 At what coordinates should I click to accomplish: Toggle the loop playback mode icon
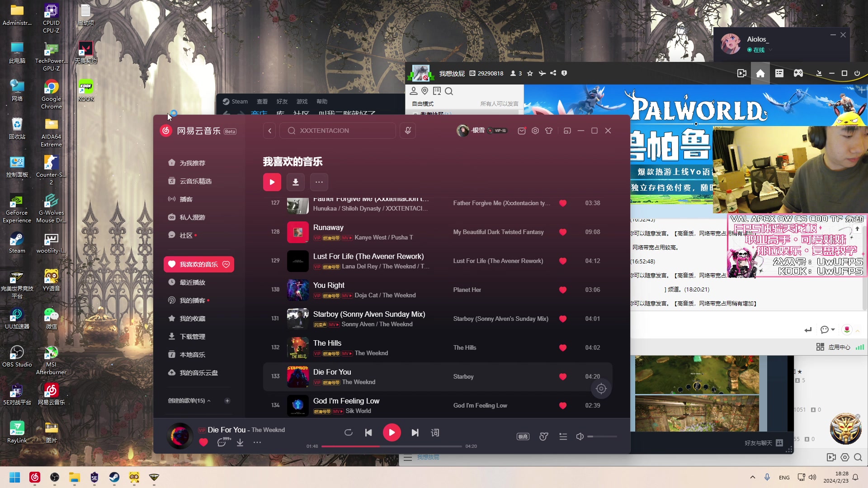(349, 433)
